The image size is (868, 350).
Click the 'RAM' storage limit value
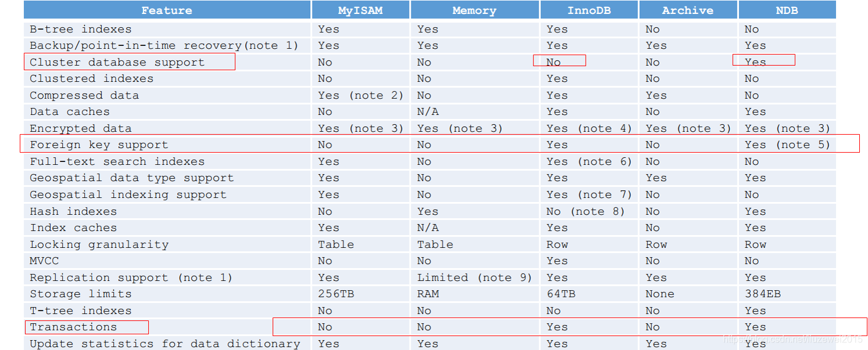point(428,294)
